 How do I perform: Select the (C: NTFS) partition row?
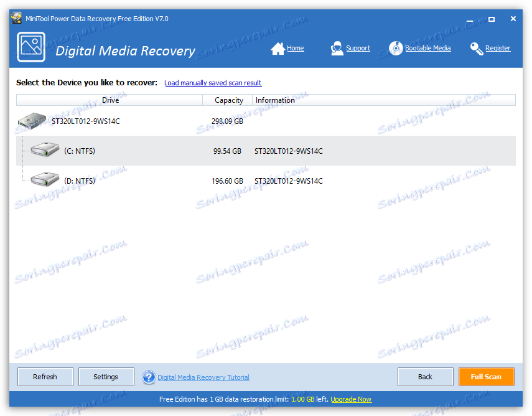point(266,151)
